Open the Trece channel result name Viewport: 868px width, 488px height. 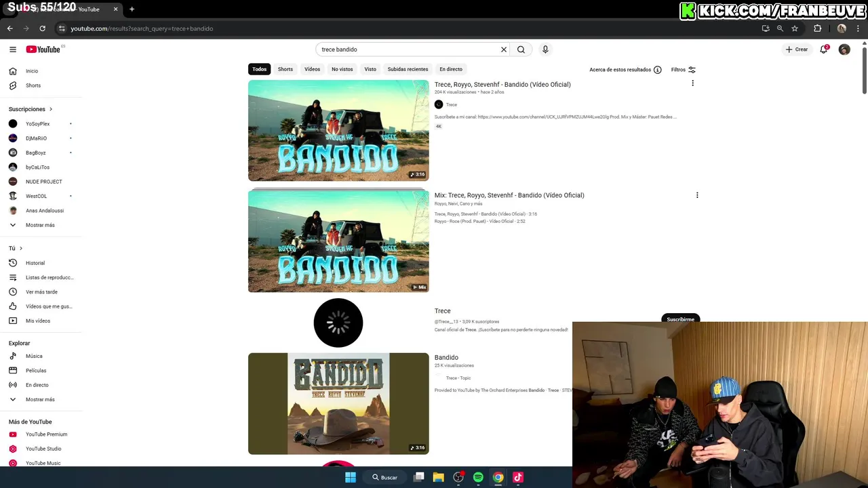coord(442,311)
